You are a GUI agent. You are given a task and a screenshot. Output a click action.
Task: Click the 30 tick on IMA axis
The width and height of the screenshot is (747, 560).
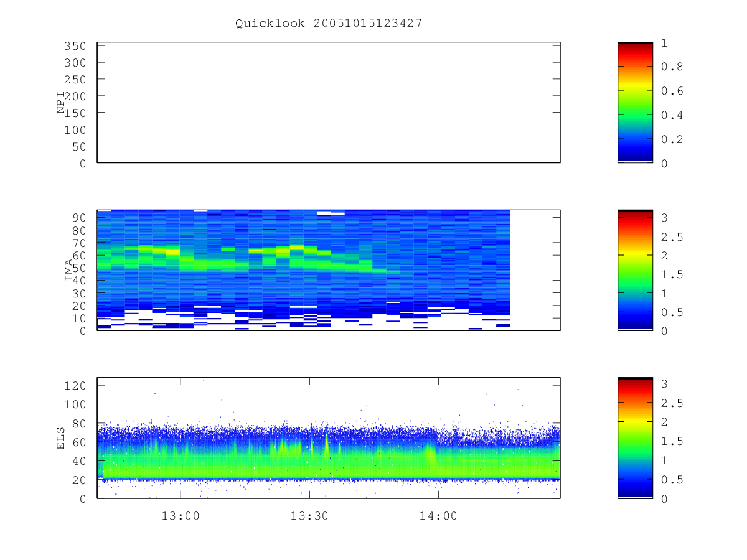(x=78, y=293)
